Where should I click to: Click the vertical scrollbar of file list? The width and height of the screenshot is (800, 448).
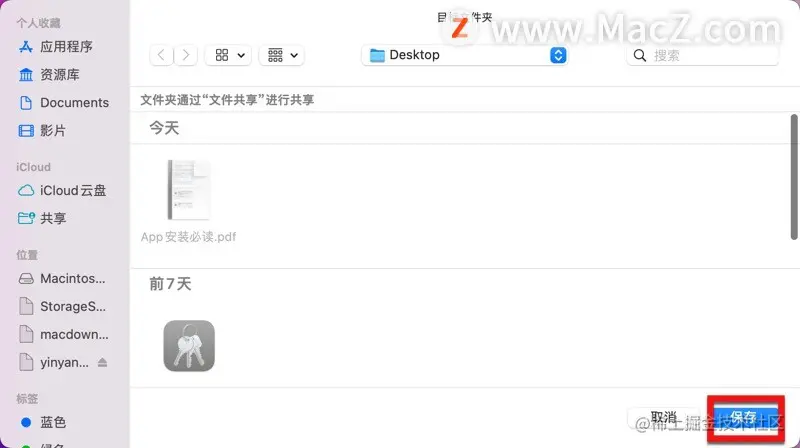pos(794,177)
